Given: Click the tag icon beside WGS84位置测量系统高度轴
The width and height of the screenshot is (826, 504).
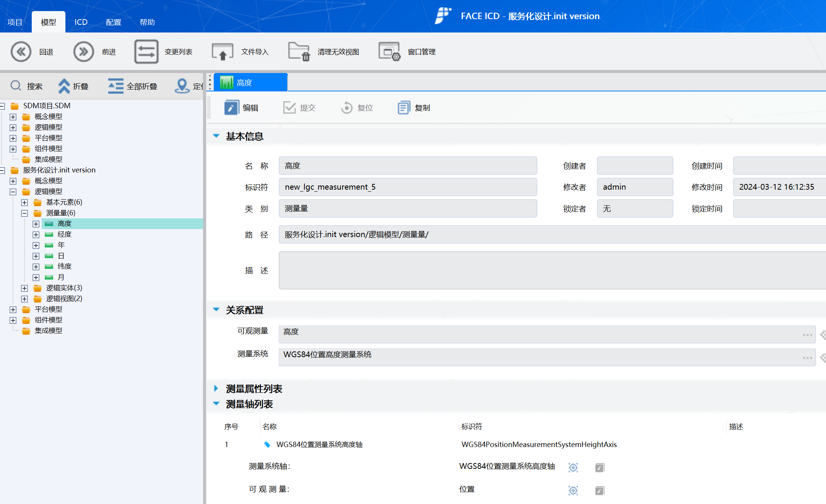Looking at the screenshot, I should [x=267, y=444].
